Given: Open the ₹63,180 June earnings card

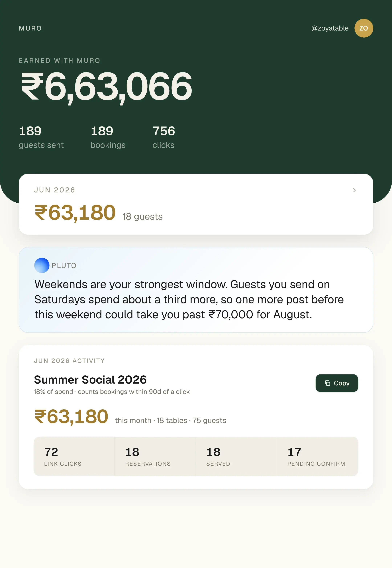Looking at the screenshot, I should tap(196, 204).
